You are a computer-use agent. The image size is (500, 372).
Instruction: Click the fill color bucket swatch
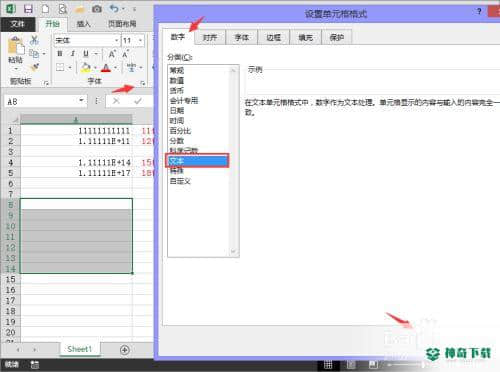(x=85, y=68)
